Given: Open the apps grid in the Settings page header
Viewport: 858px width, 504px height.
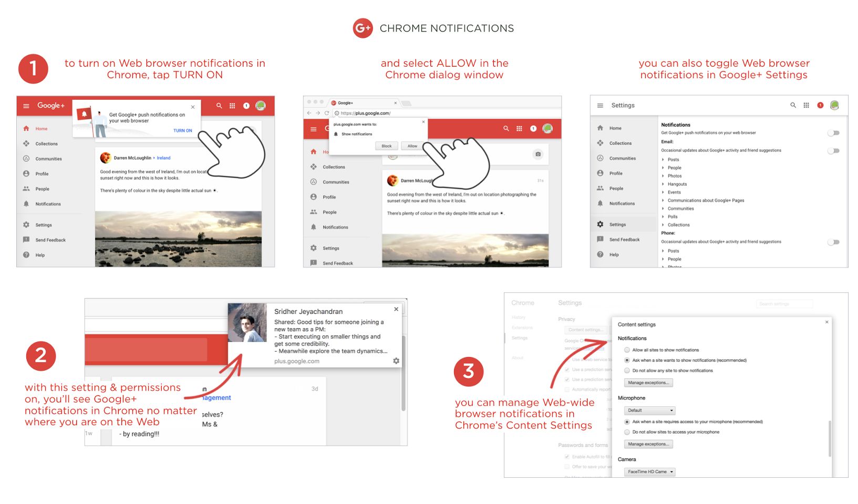Looking at the screenshot, I should [x=806, y=106].
